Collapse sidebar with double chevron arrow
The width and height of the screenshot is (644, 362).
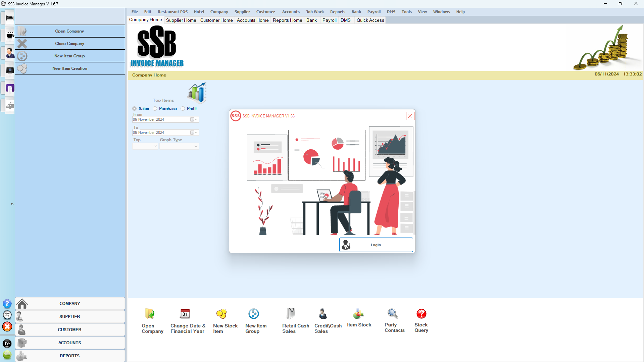[x=12, y=204]
